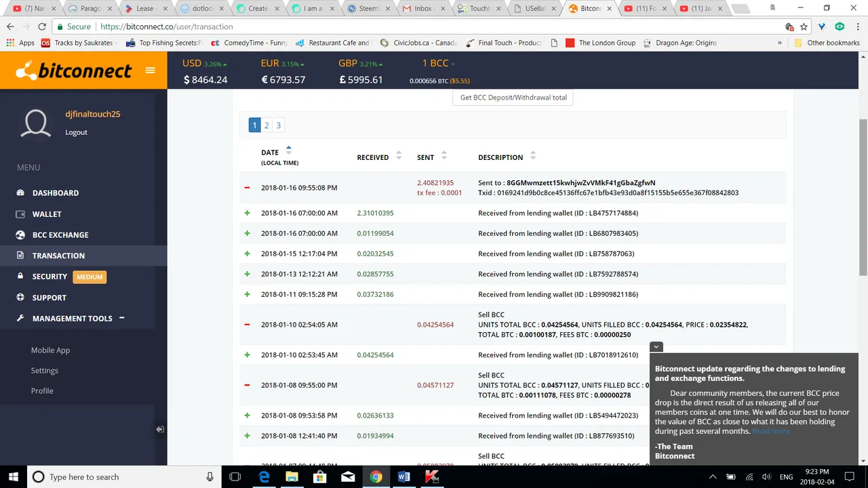Click plus icon on 2018-01-08 09:53:58 PM row
The image size is (868, 488).
click(247, 415)
